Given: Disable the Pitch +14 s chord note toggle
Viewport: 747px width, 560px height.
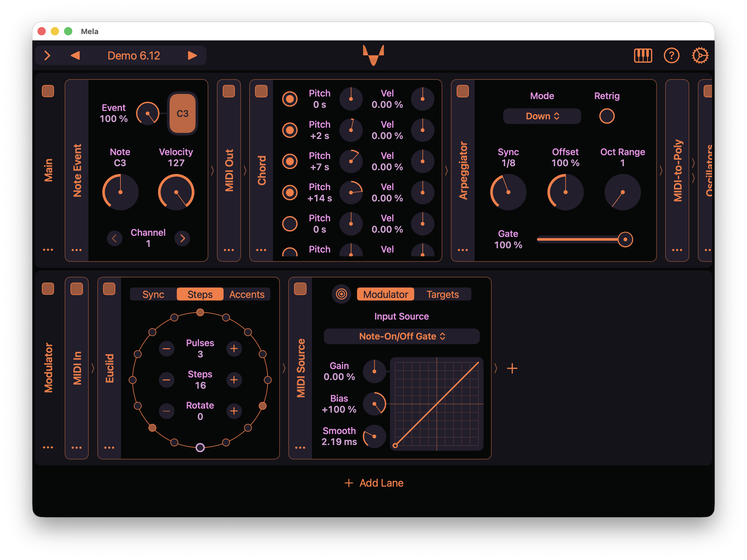Looking at the screenshot, I should [290, 192].
